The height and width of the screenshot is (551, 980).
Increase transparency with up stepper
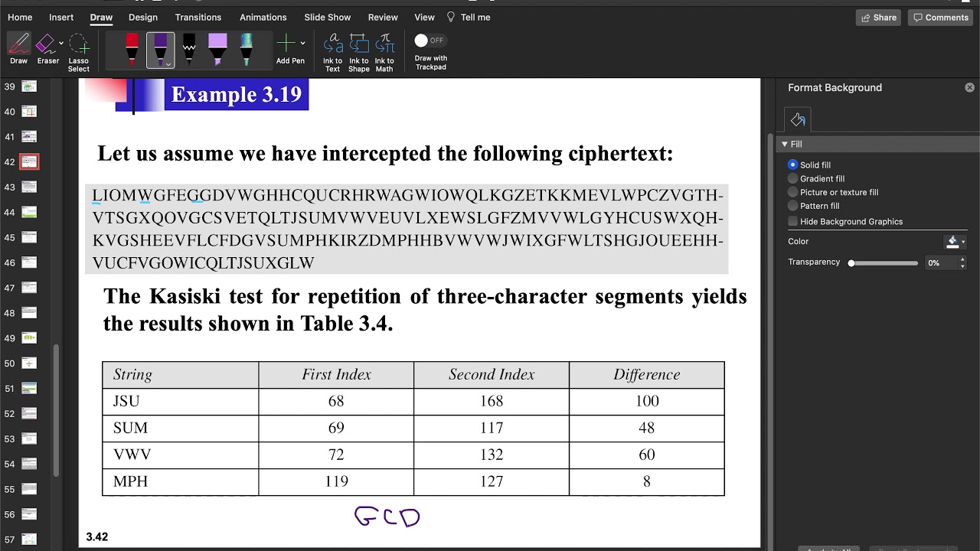[962, 259]
